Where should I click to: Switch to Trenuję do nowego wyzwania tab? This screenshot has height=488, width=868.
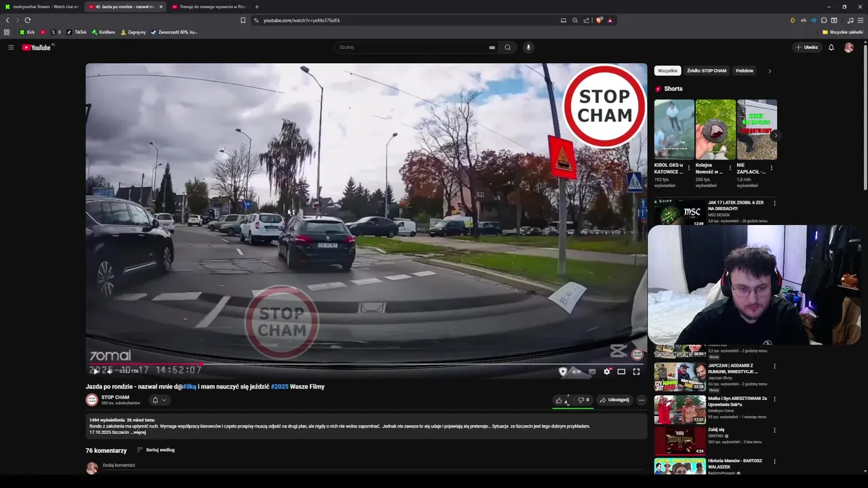[x=209, y=7]
